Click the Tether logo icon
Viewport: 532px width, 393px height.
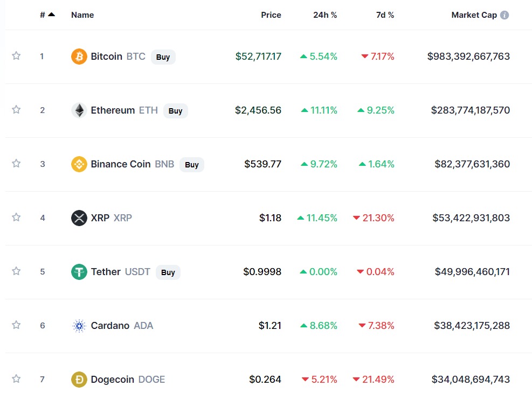pyautogui.click(x=79, y=272)
